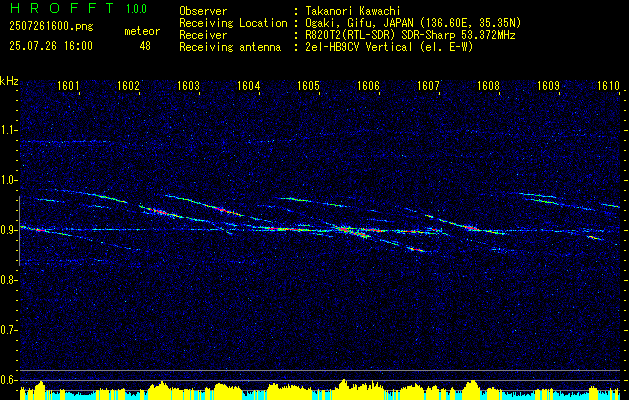Click the 2el-HB9CV Vertical antenna text

click(x=389, y=47)
